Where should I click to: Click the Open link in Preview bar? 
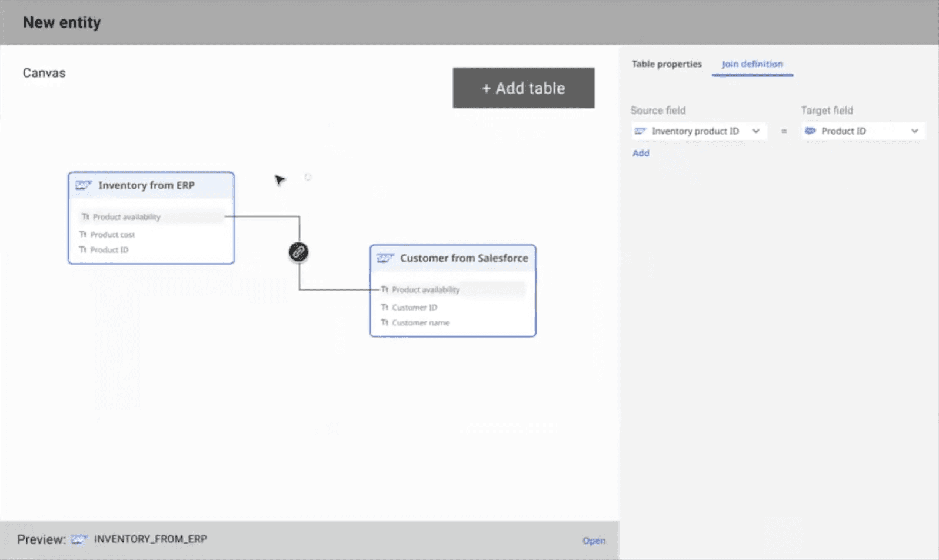coord(594,541)
